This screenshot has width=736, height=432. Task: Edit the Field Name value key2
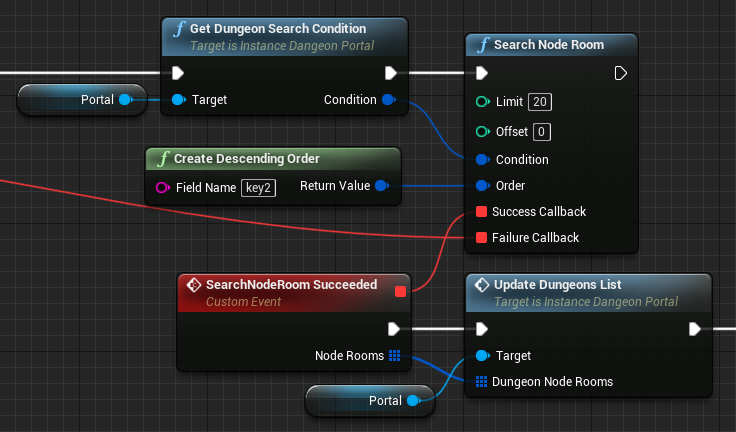[259, 188]
